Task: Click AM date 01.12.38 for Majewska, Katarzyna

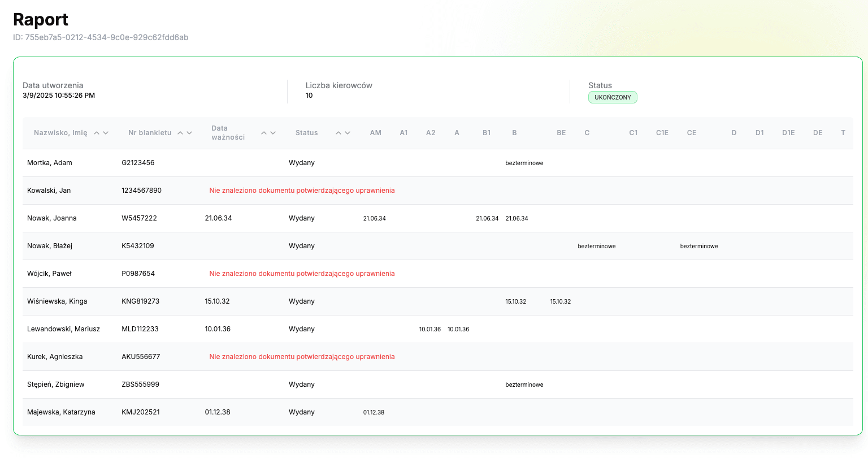Action: (x=374, y=412)
